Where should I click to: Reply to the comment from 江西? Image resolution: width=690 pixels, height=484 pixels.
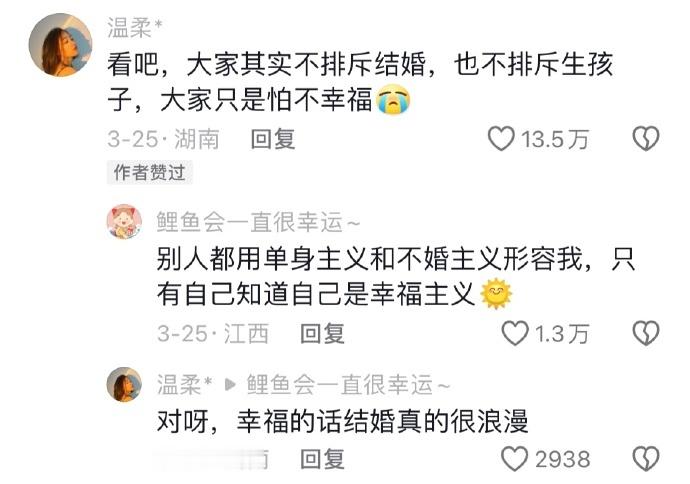(323, 334)
